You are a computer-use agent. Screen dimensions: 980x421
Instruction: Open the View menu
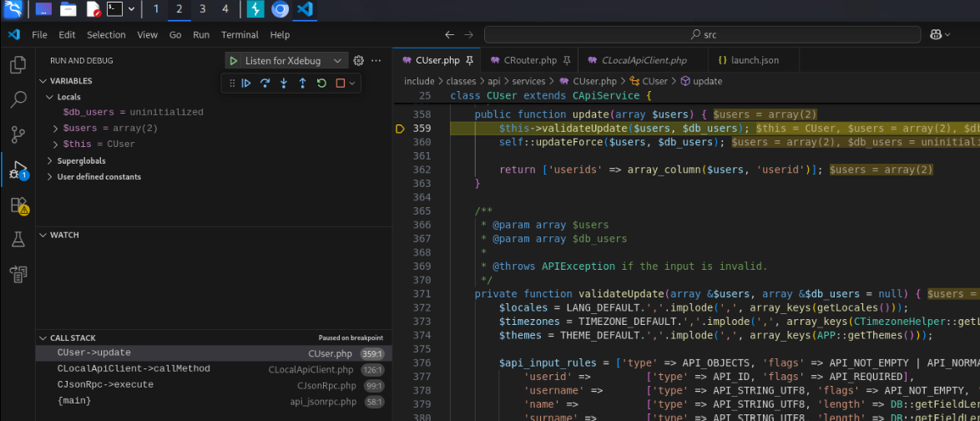[148, 35]
